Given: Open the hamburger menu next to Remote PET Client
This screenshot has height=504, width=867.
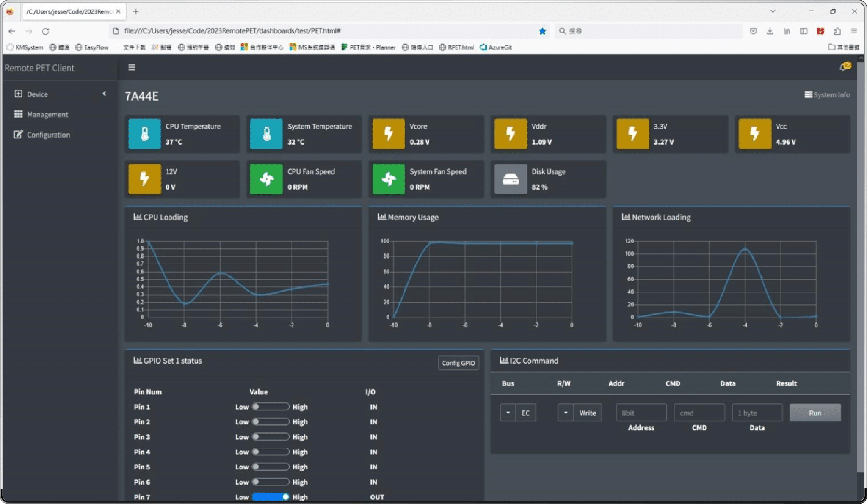Looking at the screenshot, I should click(132, 67).
